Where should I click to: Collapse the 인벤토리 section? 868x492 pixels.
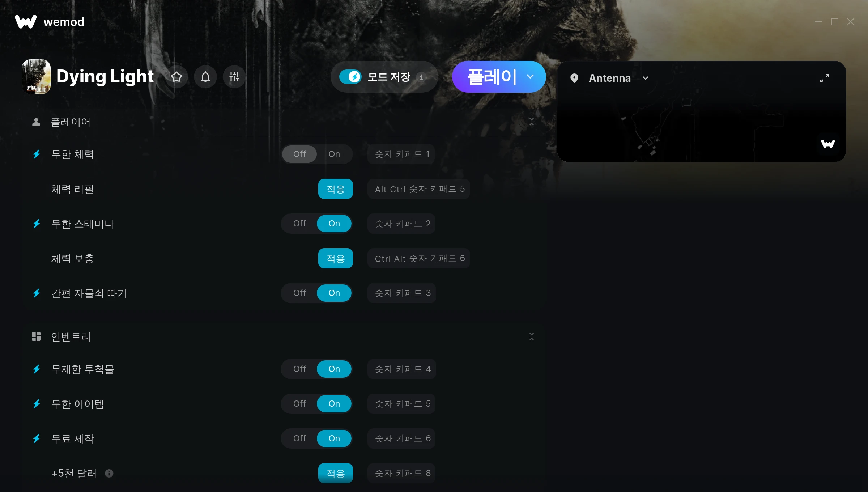532,337
